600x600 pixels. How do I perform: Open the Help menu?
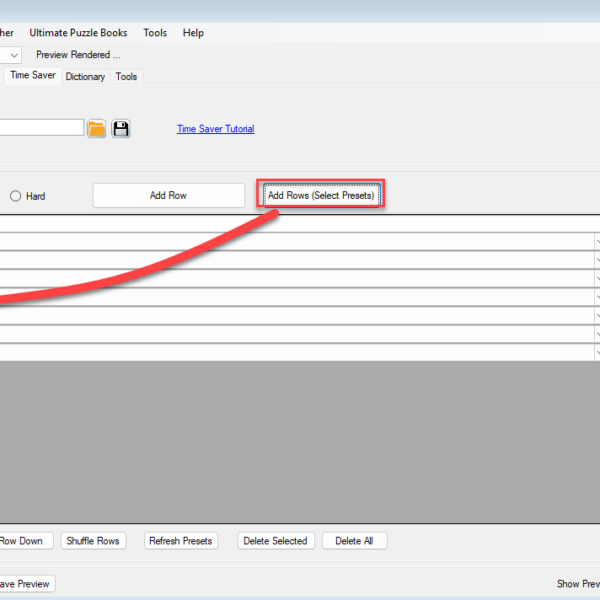[193, 33]
